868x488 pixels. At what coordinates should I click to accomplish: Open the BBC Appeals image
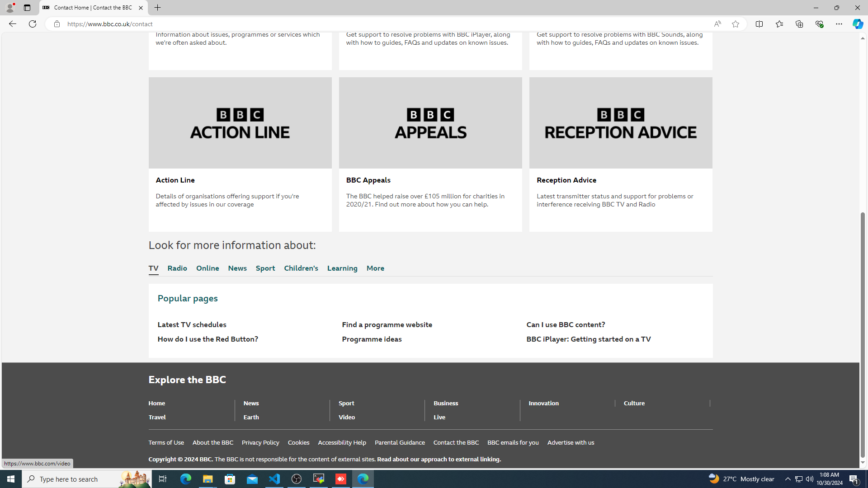point(430,123)
